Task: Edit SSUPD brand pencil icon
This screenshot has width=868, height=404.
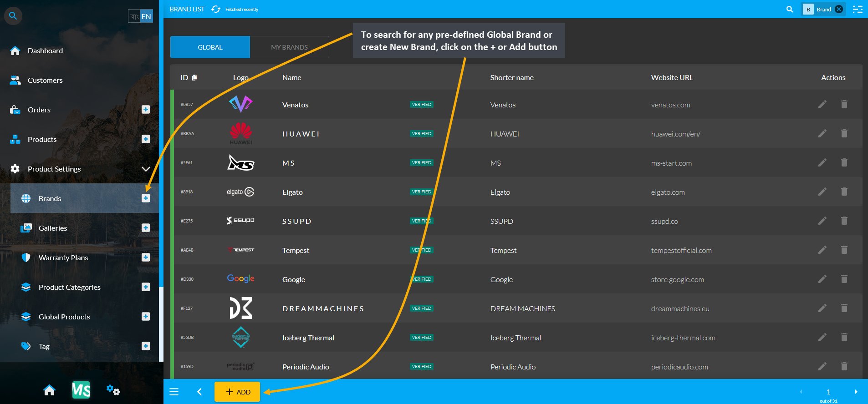Action: click(822, 221)
